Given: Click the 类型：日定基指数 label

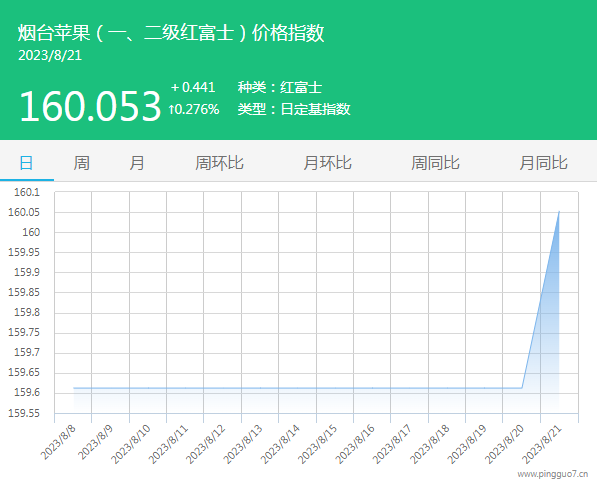Looking at the screenshot, I should coord(294,109).
